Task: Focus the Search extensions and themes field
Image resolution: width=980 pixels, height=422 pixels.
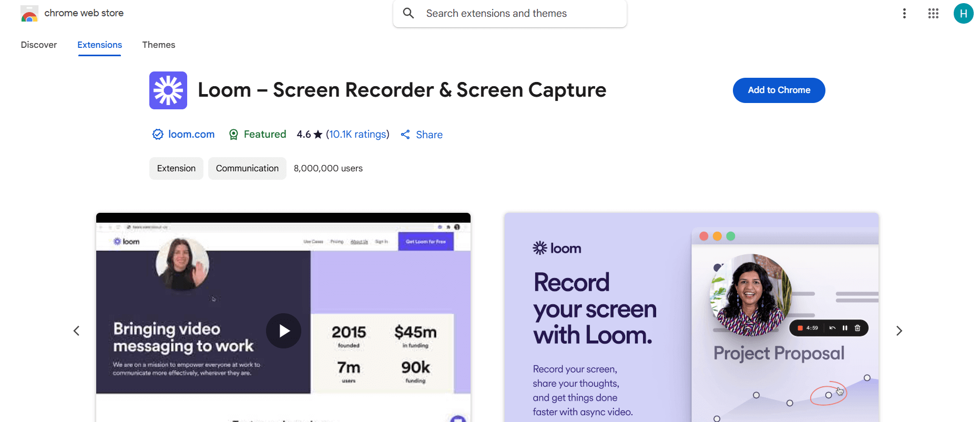Action: click(510, 14)
